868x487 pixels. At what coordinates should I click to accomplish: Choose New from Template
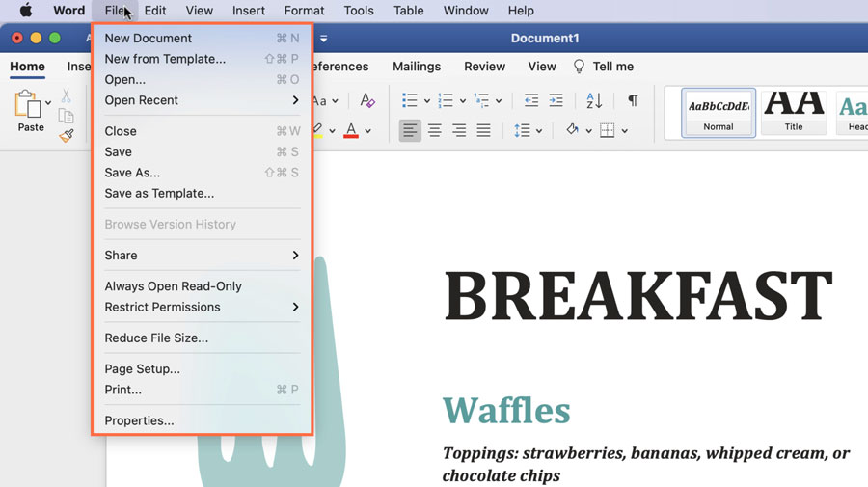click(x=203, y=59)
